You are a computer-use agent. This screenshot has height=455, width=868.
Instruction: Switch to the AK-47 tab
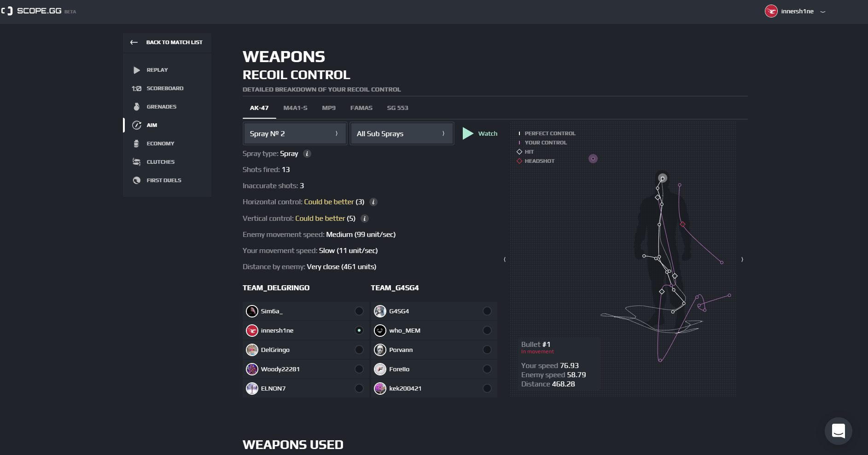(259, 108)
